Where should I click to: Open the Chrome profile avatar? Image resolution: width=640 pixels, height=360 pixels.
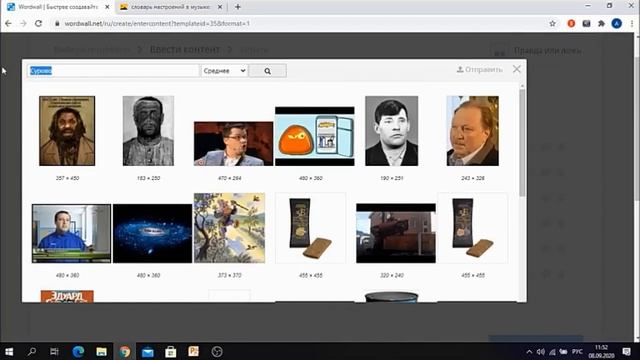tap(617, 24)
